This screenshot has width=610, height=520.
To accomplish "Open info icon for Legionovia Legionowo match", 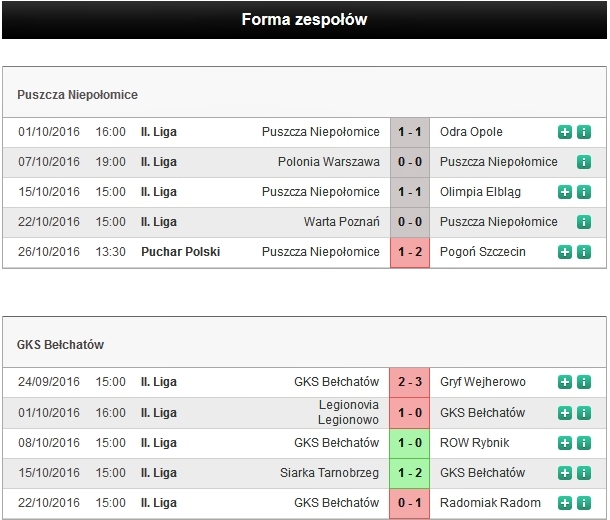I will tap(584, 413).
